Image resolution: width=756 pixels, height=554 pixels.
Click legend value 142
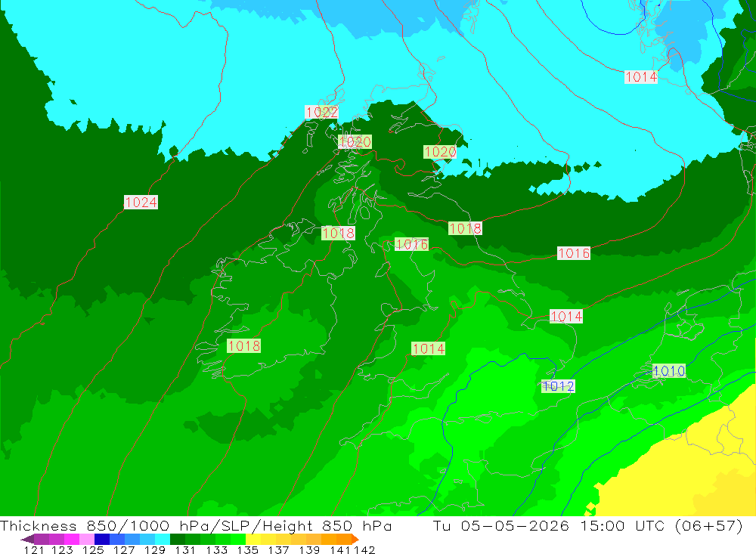364,549
